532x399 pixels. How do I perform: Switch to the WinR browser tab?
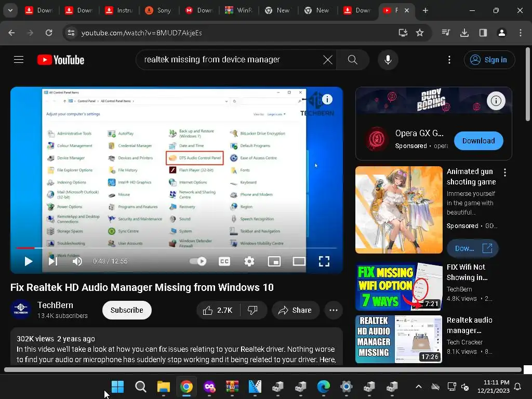(x=238, y=10)
